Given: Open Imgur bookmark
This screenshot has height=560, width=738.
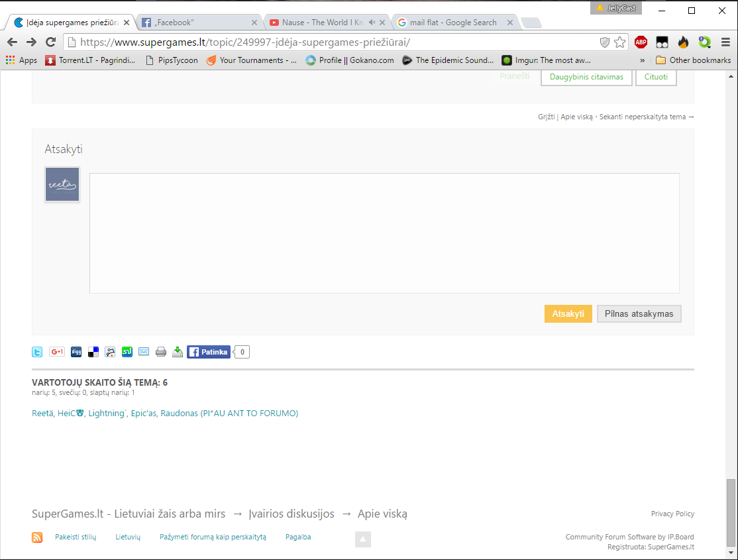Looking at the screenshot, I should [x=546, y=60].
